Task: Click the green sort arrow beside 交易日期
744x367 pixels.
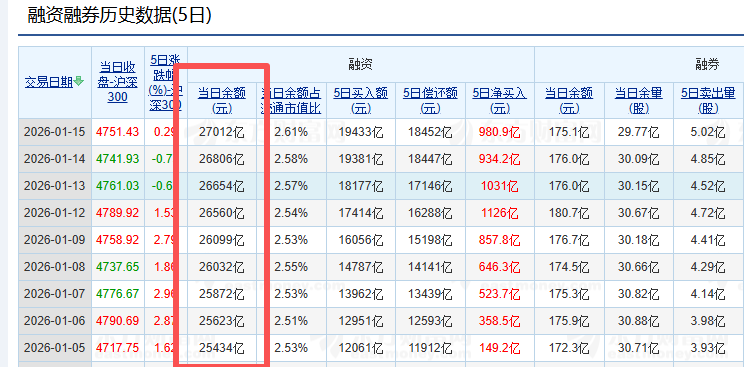Action: (79, 82)
